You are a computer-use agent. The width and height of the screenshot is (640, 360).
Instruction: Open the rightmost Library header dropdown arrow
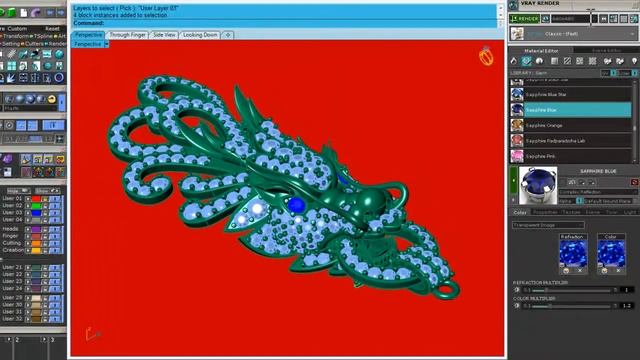(x=635, y=73)
